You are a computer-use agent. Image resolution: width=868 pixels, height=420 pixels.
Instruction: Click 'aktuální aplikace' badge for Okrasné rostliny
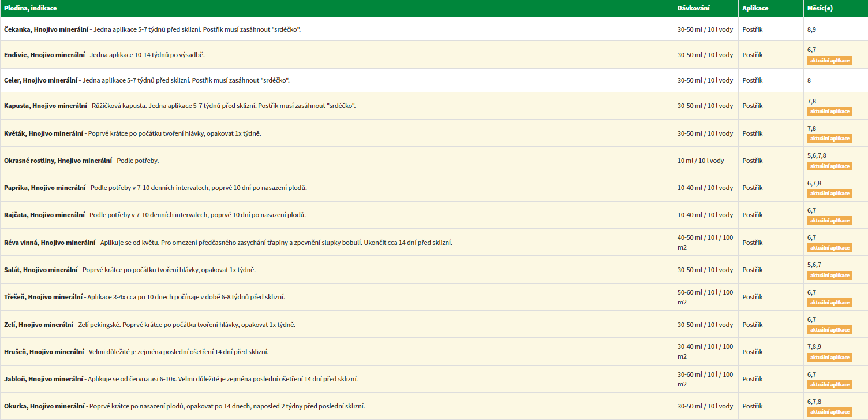point(829,166)
